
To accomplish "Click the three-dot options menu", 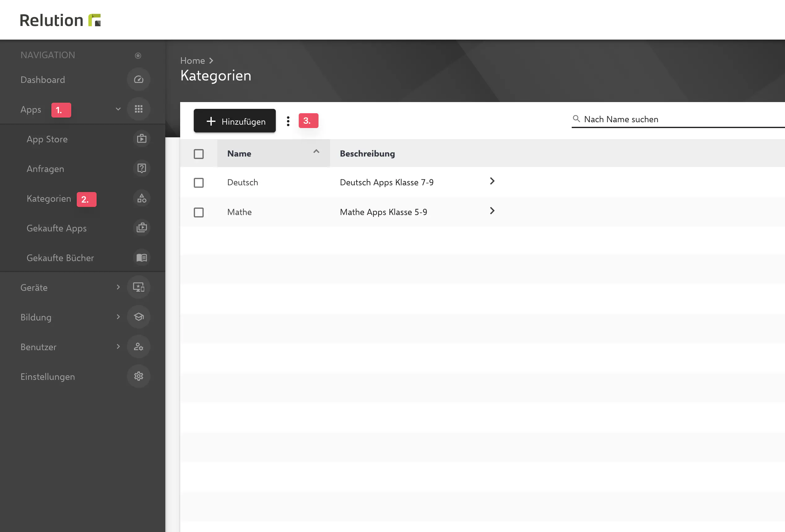I will (288, 121).
